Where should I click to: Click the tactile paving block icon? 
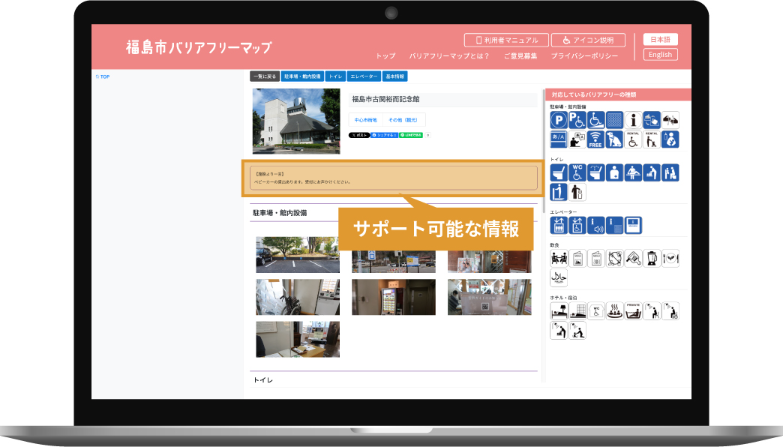tap(614, 120)
